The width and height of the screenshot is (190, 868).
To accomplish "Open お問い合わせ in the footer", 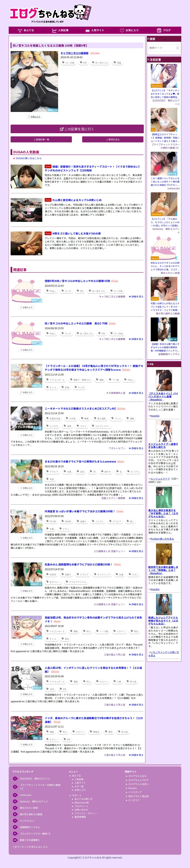I will pos(81,810).
